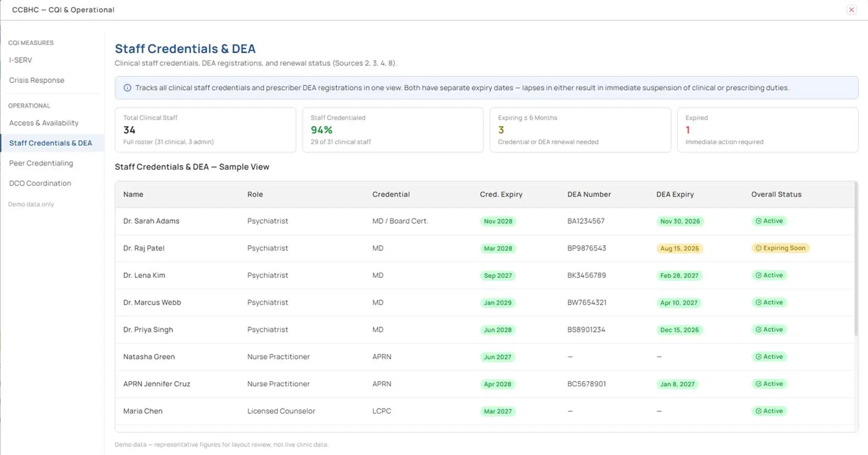The width and height of the screenshot is (868, 455).
Task: Select the APRN Jennifer Cruz name cell
Action: [x=157, y=384]
